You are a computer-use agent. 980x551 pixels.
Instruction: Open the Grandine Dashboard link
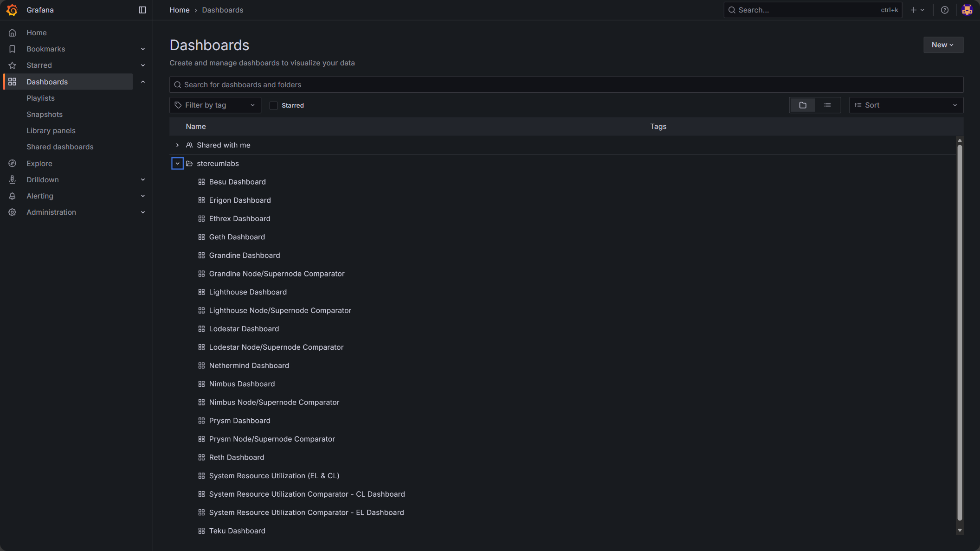245,256
